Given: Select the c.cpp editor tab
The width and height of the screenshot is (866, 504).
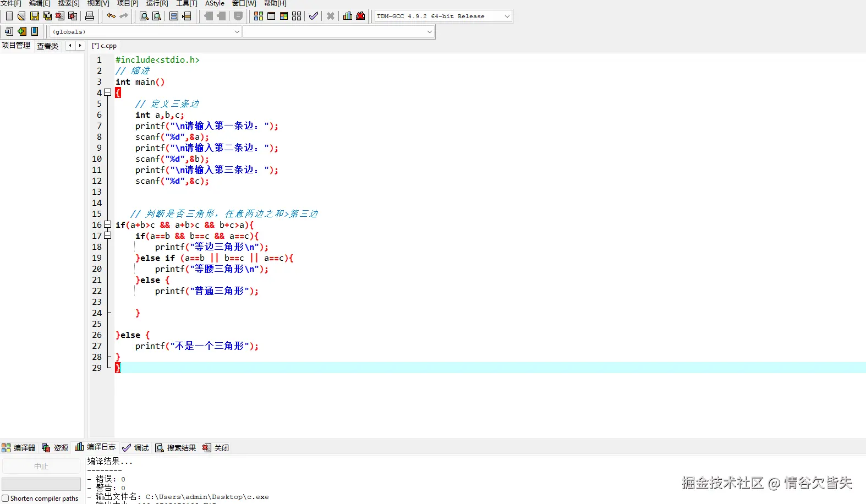Looking at the screenshot, I should pos(105,46).
